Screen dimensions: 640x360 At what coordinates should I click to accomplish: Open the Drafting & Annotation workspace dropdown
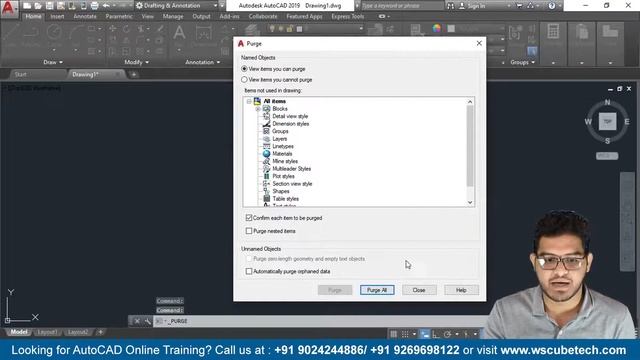[216, 6]
